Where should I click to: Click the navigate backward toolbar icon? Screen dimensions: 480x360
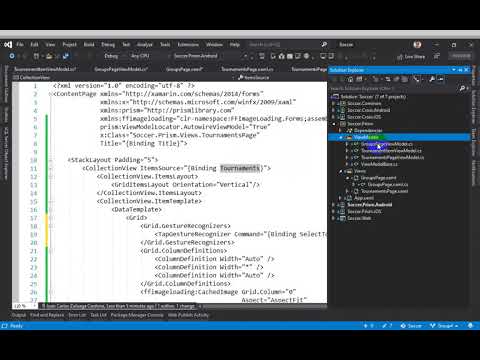(x=12, y=56)
